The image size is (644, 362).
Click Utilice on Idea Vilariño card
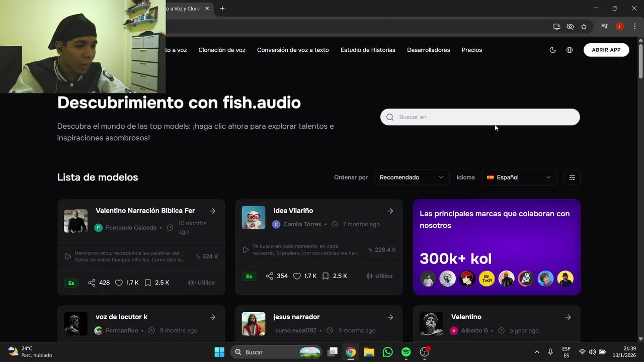pyautogui.click(x=379, y=276)
